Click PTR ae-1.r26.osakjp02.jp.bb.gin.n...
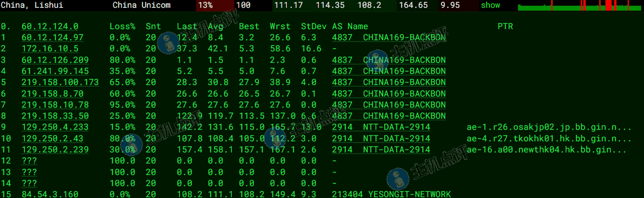 [549, 127]
